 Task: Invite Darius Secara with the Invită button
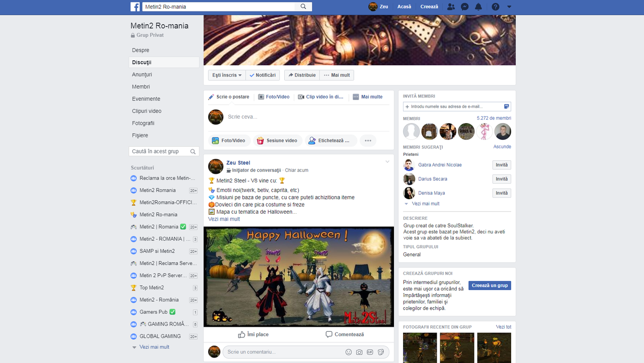point(501,178)
